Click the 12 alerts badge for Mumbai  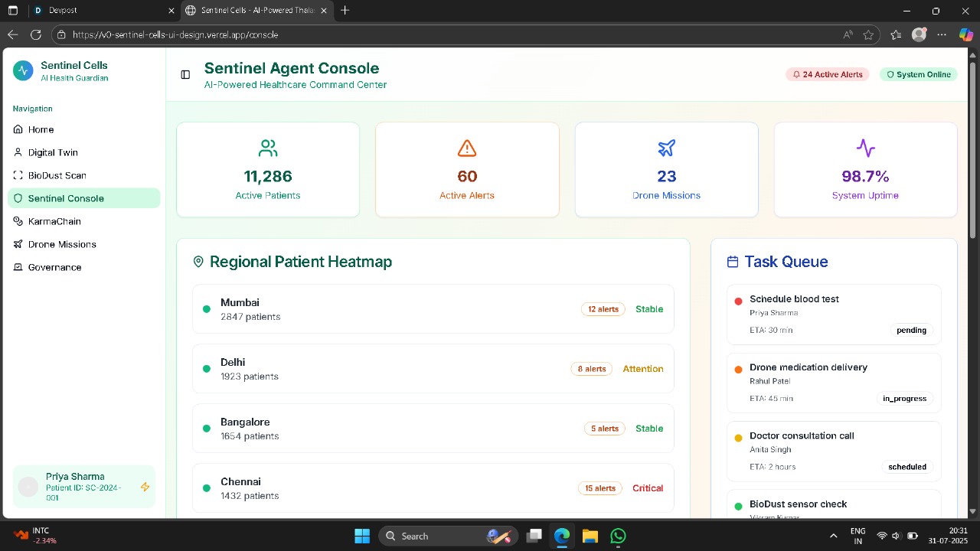click(603, 309)
